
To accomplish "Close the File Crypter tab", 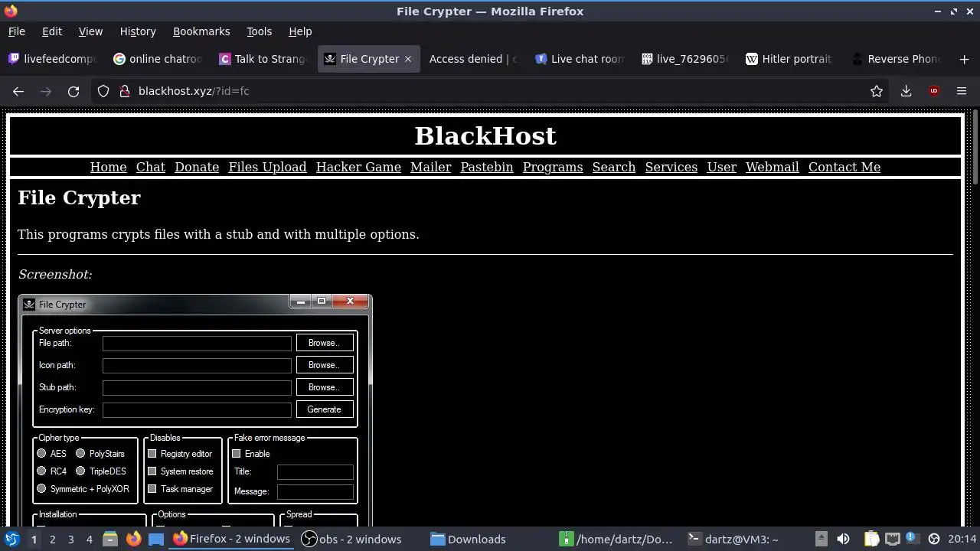I will [408, 59].
